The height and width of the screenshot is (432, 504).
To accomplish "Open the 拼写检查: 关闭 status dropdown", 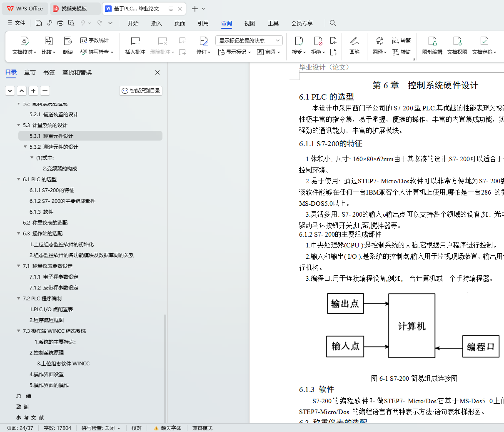I will 101,428.
